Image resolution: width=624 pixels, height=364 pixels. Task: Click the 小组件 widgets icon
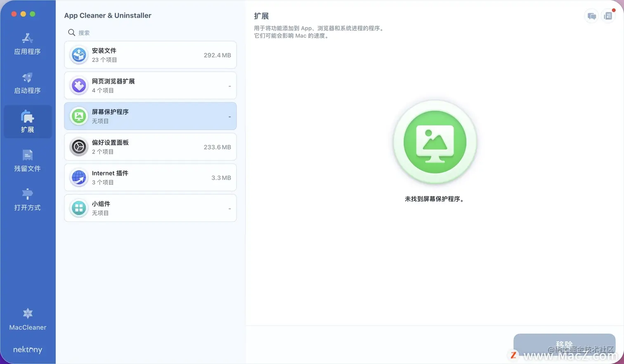(x=78, y=208)
